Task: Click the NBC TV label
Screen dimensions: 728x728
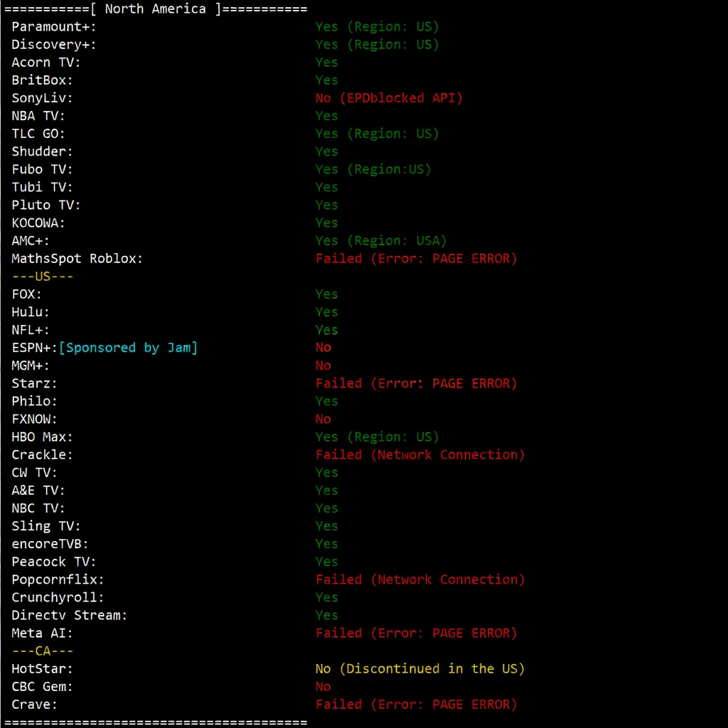Action: (x=38, y=508)
